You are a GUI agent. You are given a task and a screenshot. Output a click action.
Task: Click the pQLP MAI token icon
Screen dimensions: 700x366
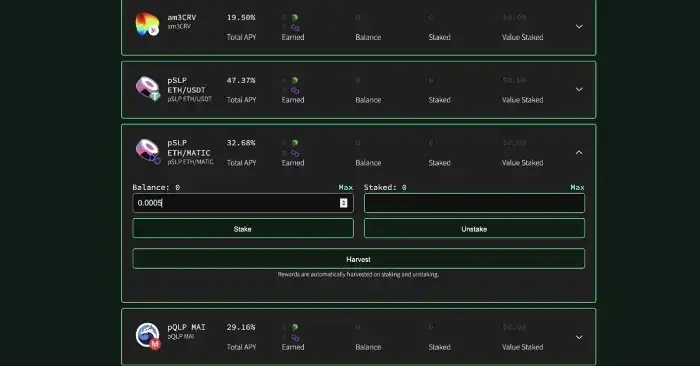(148, 335)
